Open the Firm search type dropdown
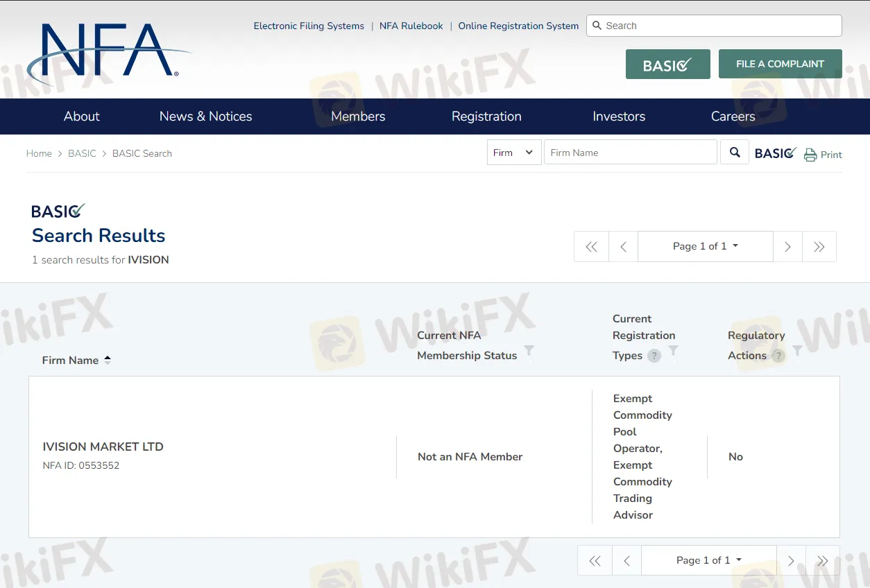The image size is (870, 588). [514, 153]
